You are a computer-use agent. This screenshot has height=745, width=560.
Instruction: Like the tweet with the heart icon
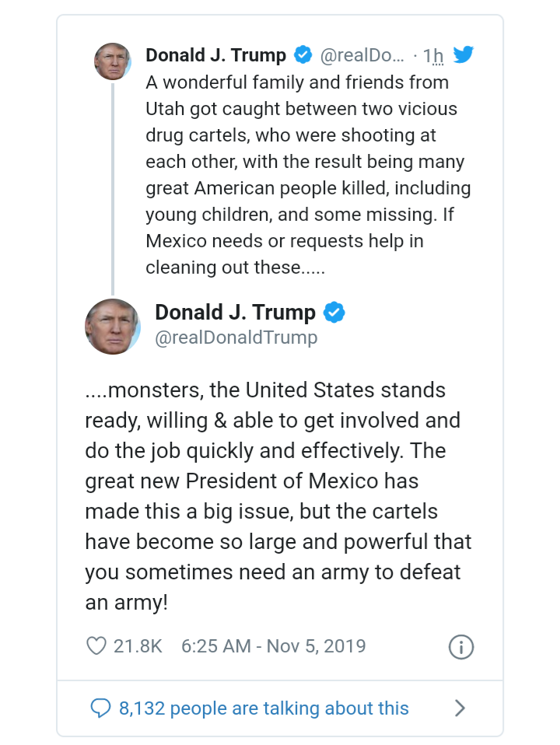[x=96, y=646]
